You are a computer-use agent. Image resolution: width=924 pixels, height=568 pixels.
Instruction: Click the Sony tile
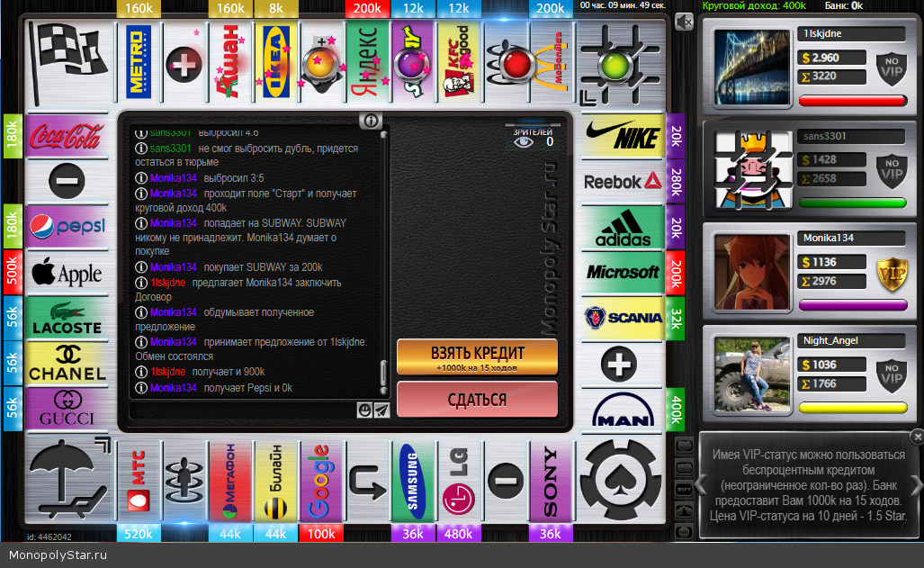(550, 481)
